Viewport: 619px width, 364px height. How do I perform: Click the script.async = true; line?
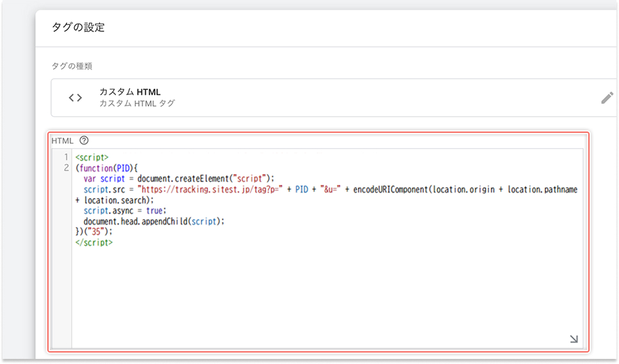(125, 211)
